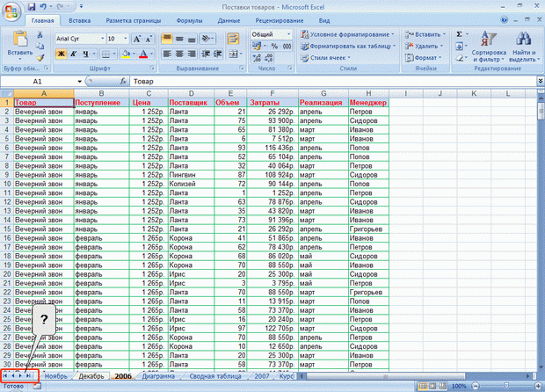Decrease the cell indent
The width and height of the screenshot is (545, 392).
coord(206,54)
